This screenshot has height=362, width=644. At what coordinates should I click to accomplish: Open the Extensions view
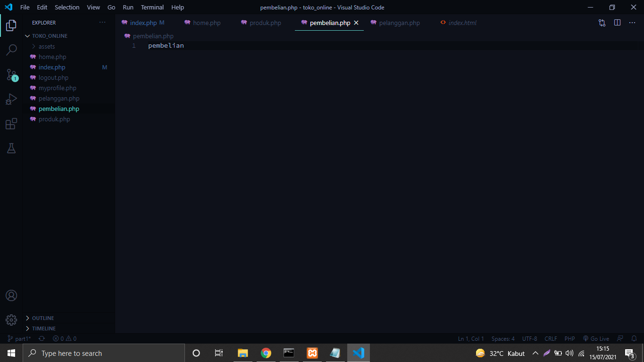tap(11, 124)
